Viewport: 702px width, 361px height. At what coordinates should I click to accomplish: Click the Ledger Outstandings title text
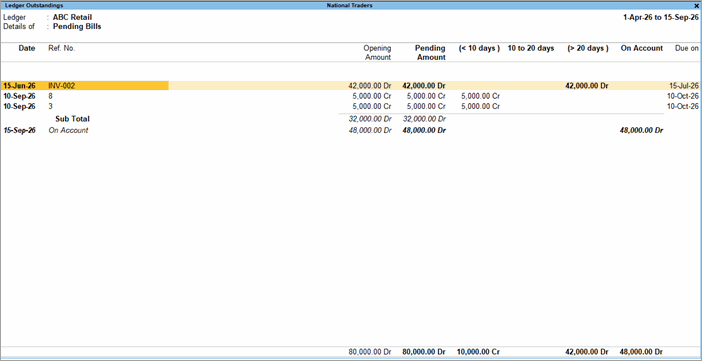pyautogui.click(x=34, y=5)
